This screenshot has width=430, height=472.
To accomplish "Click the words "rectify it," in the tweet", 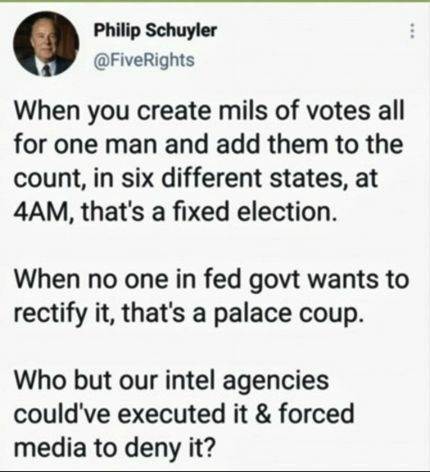I will coord(65,313).
